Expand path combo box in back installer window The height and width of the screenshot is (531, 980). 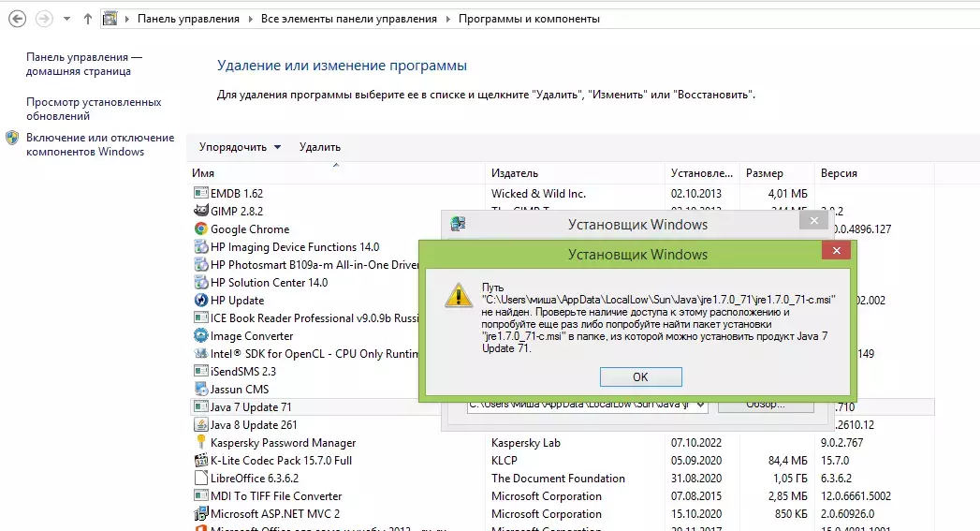tap(701, 405)
